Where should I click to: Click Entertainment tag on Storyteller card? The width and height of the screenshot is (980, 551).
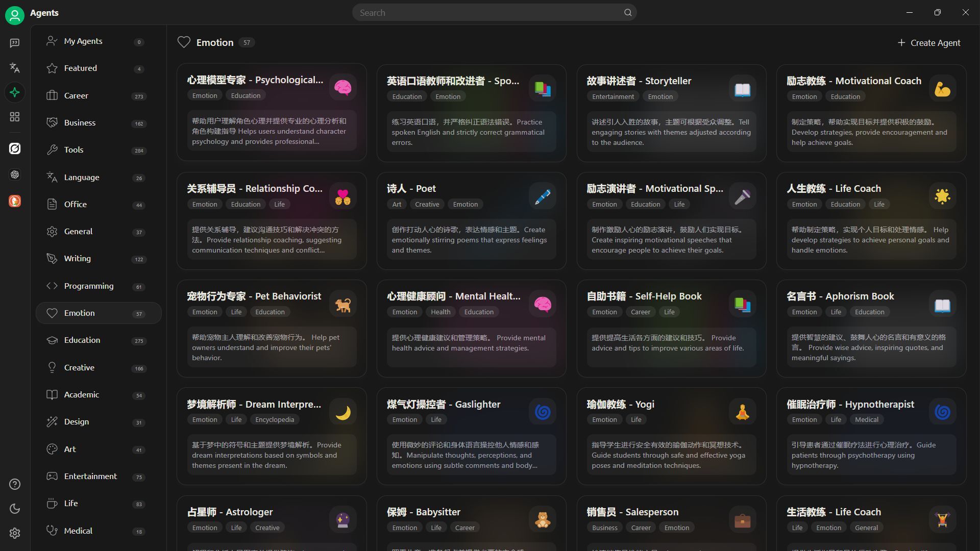613,96
